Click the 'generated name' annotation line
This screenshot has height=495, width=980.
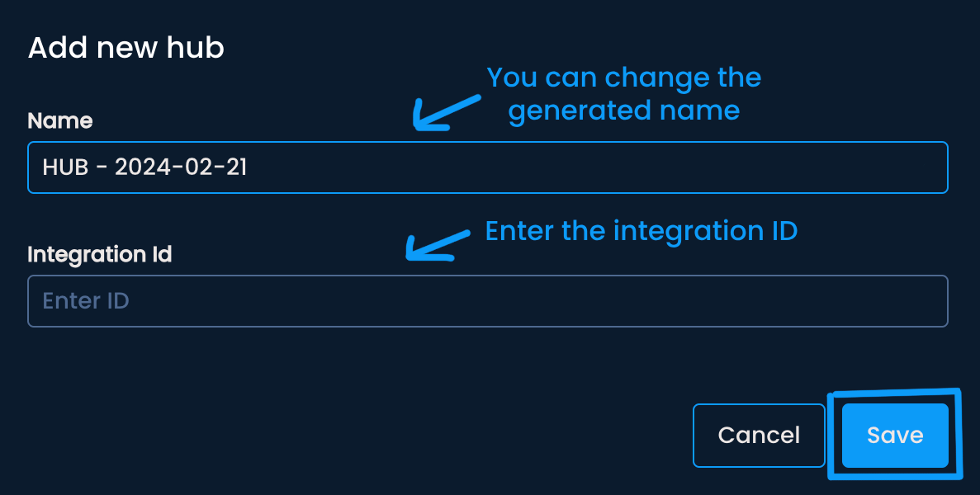tap(623, 110)
